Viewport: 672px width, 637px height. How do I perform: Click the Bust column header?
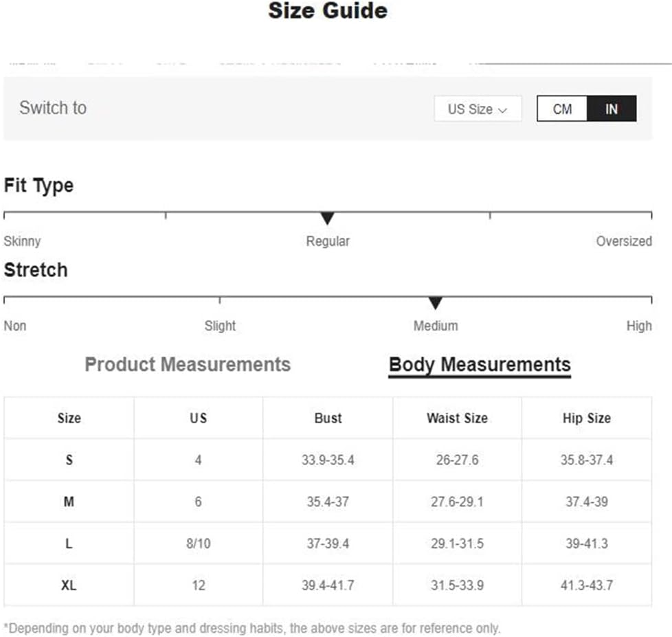[328, 418]
